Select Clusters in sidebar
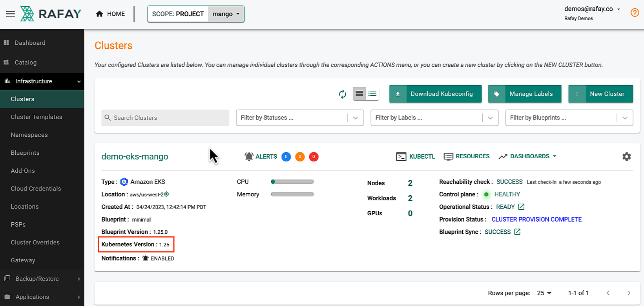Screen dimensions: 644x306 pos(42,99)
